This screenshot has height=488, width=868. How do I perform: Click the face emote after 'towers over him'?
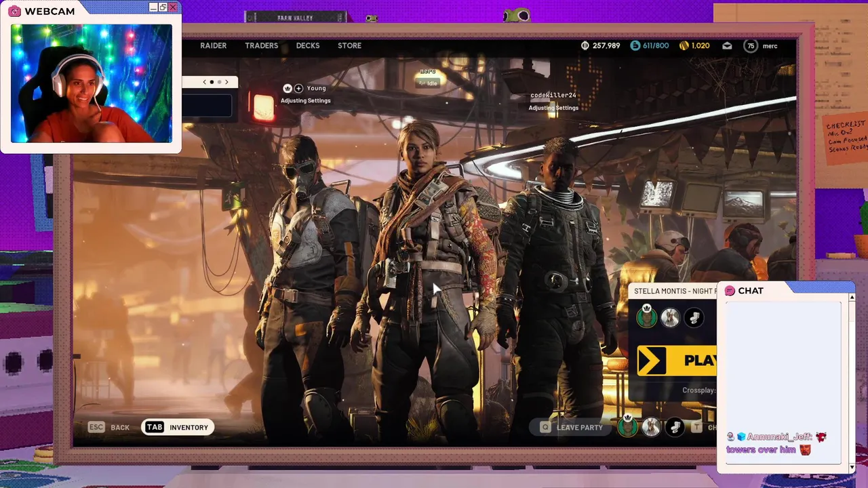(x=805, y=449)
